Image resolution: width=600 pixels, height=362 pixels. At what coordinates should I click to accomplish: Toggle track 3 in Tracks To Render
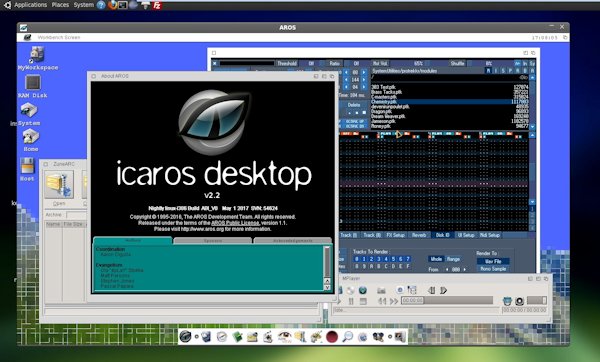378,259
